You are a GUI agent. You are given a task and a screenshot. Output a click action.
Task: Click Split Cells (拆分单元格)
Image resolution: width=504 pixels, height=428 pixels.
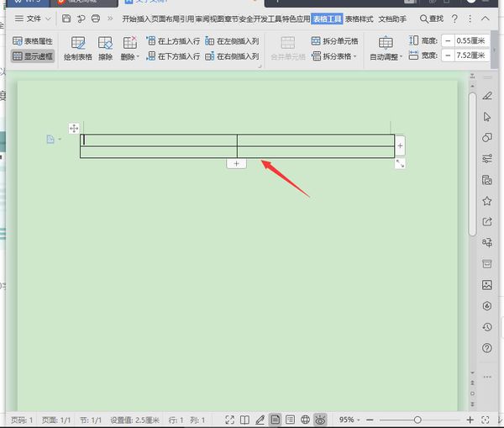(334, 41)
